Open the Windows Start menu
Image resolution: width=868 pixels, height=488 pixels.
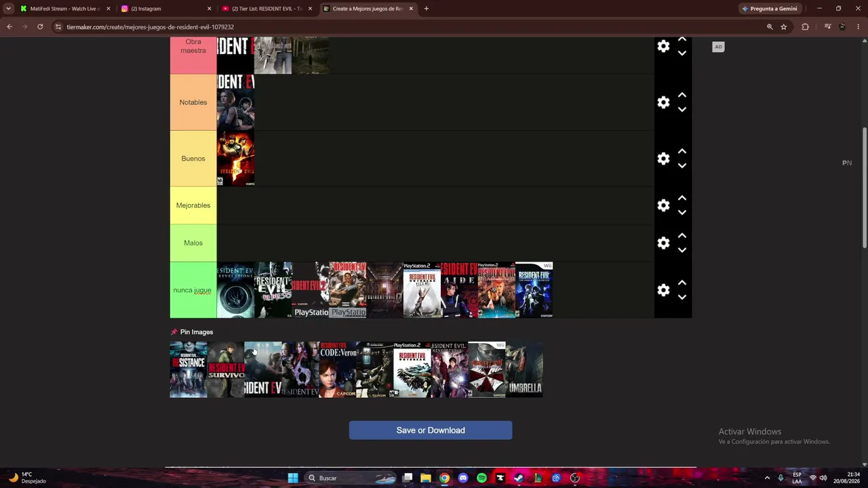click(293, 478)
